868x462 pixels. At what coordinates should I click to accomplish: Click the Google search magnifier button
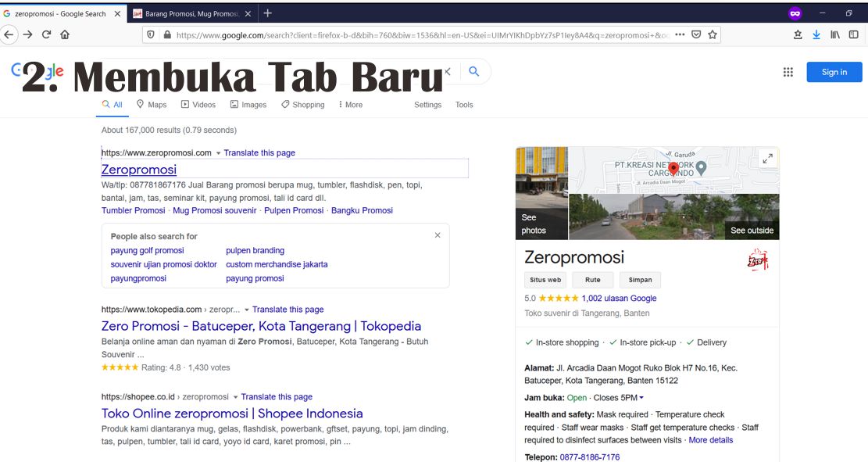coord(474,71)
